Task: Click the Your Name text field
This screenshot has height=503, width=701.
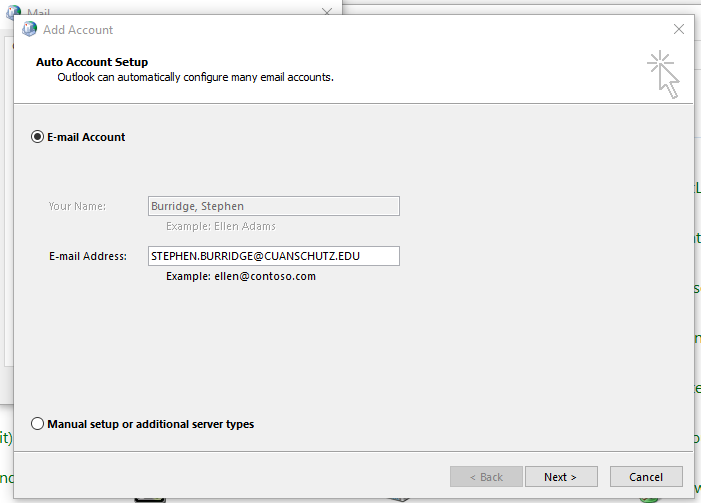Action: pos(273,206)
